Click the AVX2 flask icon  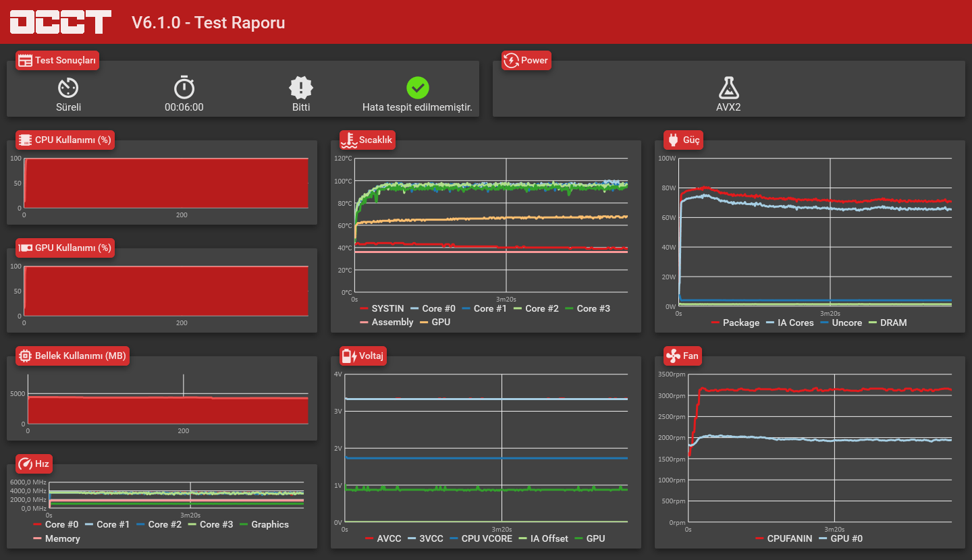pos(728,88)
